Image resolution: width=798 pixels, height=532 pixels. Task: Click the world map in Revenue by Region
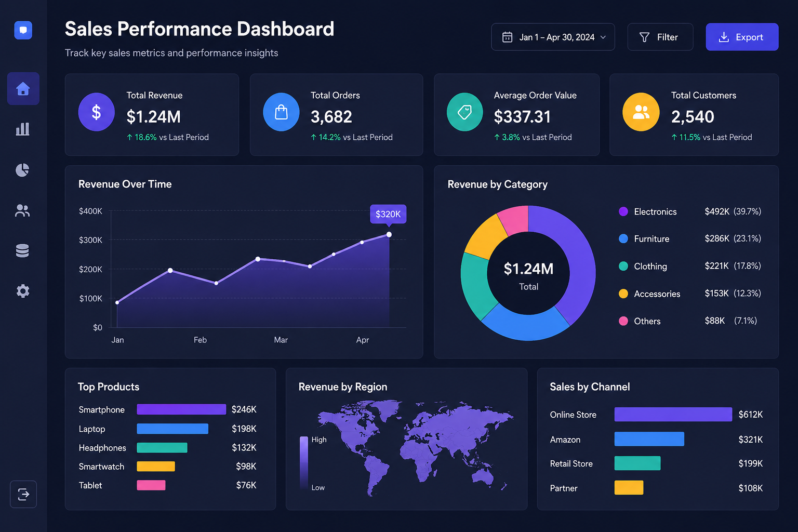point(416,448)
